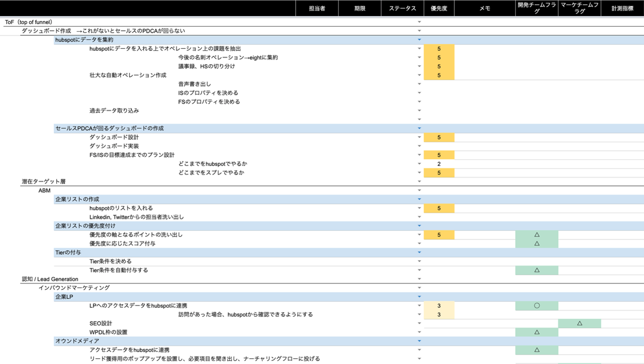This screenshot has height=364, width=644.
Task: Click the ダッシュボード作成 heading cell
Action: [103, 31]
